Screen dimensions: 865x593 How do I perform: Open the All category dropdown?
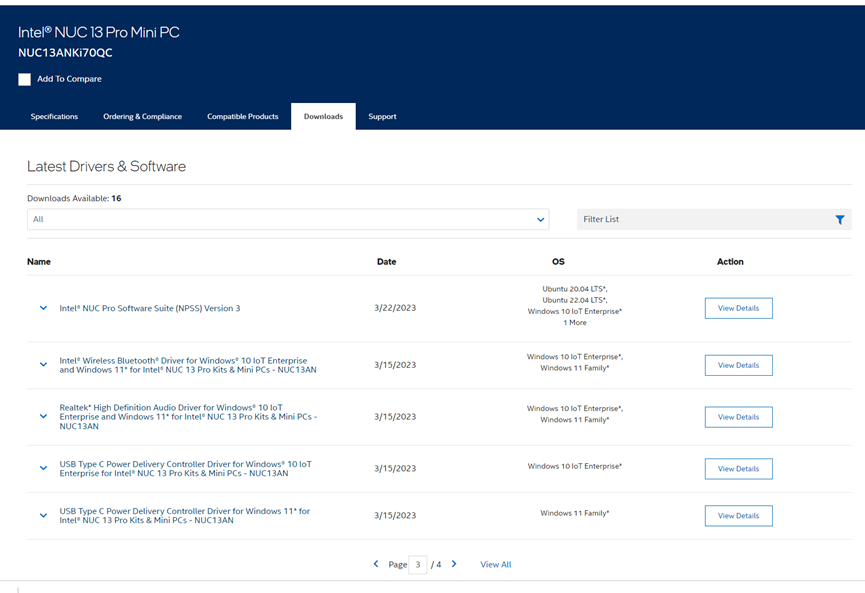pos(288,219)
